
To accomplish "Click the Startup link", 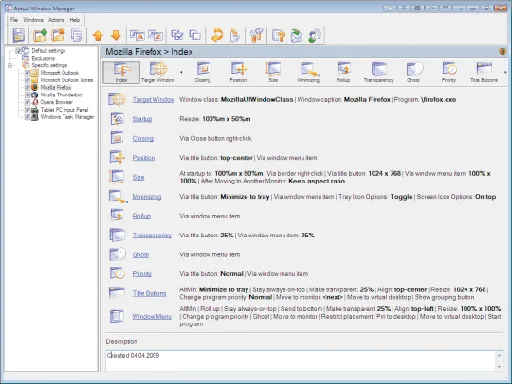I will (x=142, y=119).
